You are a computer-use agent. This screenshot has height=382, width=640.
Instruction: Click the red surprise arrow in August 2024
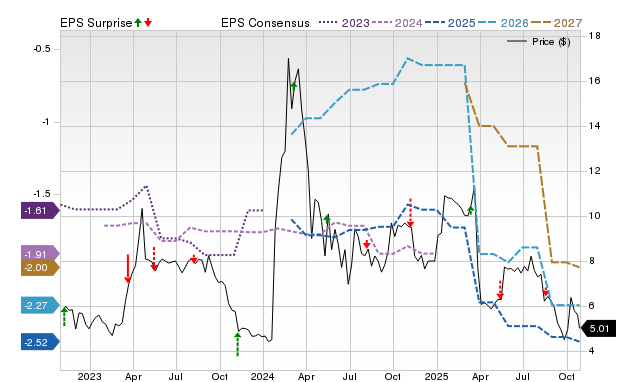pyautogui.click(x=367, y=244)
